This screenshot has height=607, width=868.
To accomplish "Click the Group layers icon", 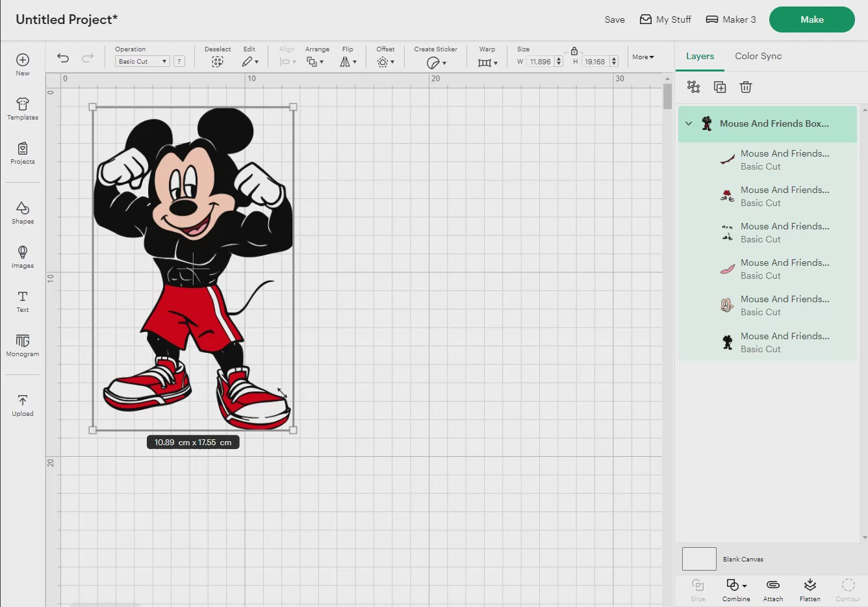I will [x=694, y=87].
